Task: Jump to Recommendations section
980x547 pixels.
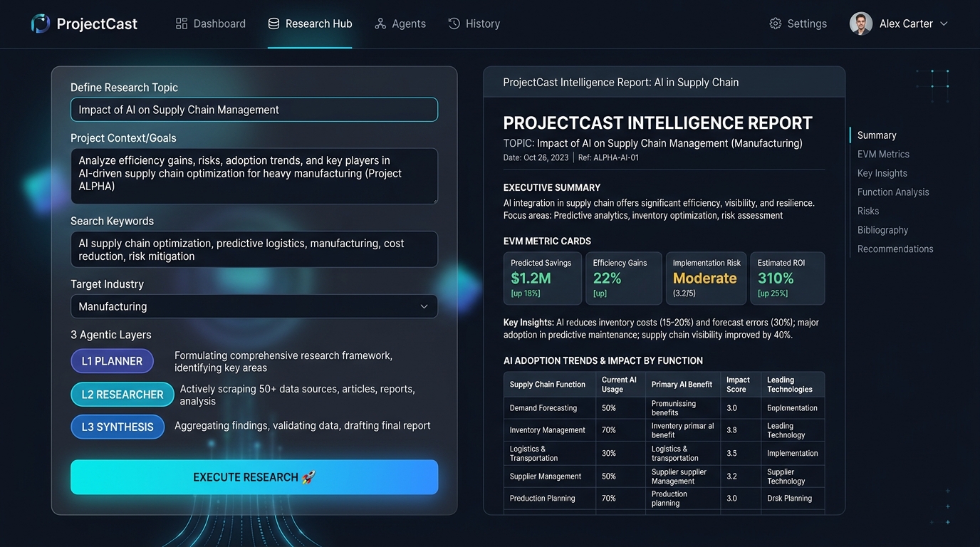Action: (895, 249)
